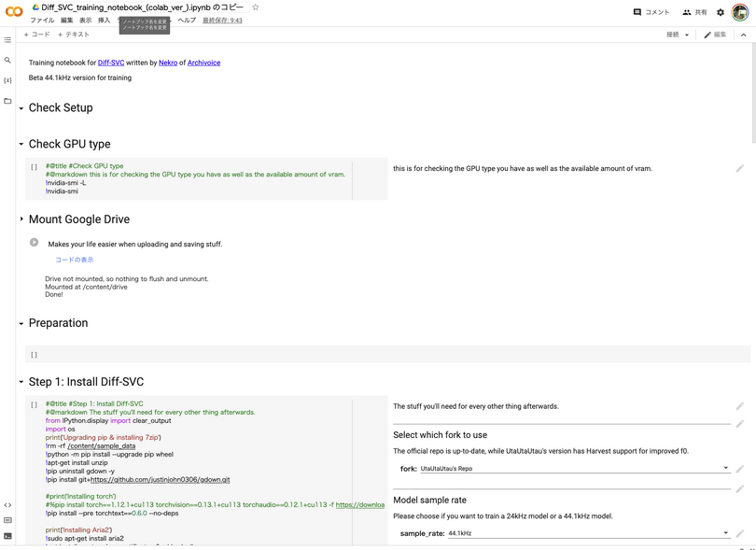Collapse the Preparation section
This screenshot has width=756, height=550.
21,323
